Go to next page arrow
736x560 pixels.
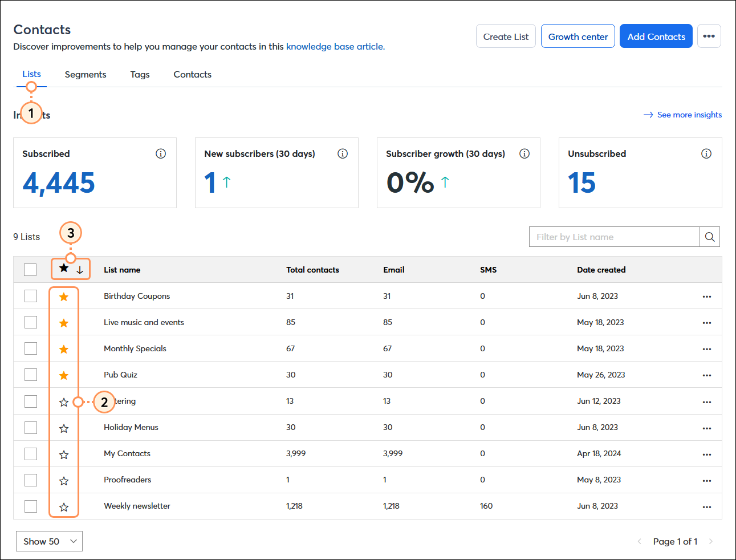coord(711,541)
